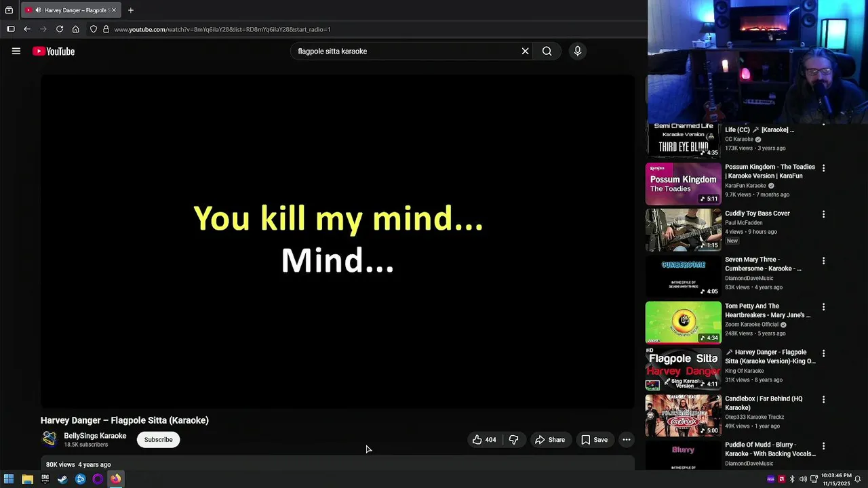
Task: Open Windows notification bell
Action: 858,479
